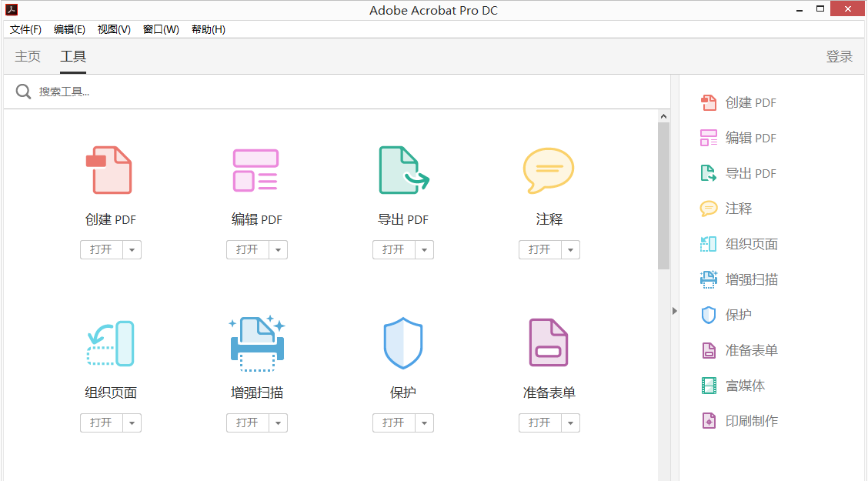The width and height of the screenshot is (868, 481).
Task: Select 保护 shield icon in right sidebar
Action: [709, 315]
